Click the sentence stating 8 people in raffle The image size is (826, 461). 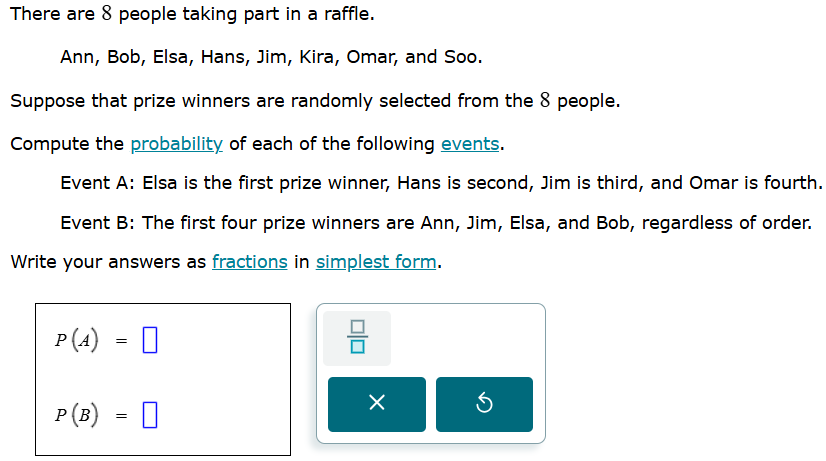coord(192,14)
